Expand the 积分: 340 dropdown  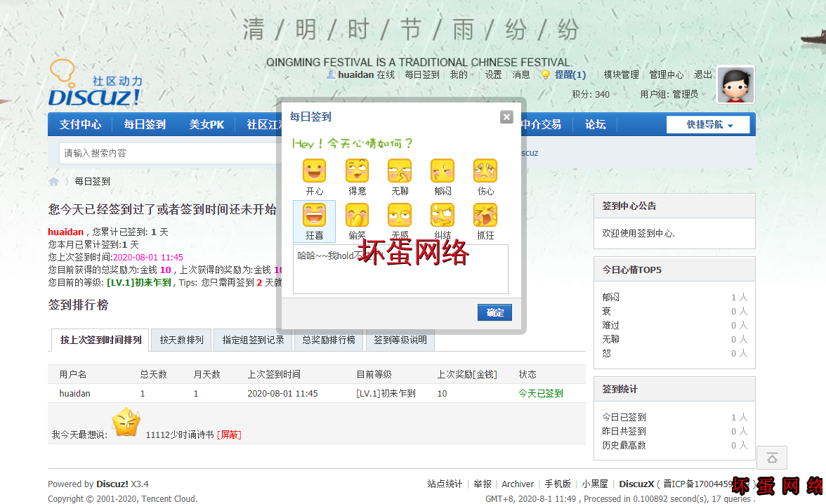click(x=594, y=94)
